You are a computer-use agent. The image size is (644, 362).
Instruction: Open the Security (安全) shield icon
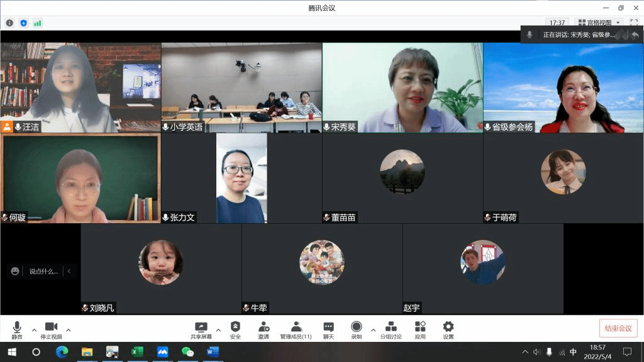pyautogui.click(x=235, y=327)
